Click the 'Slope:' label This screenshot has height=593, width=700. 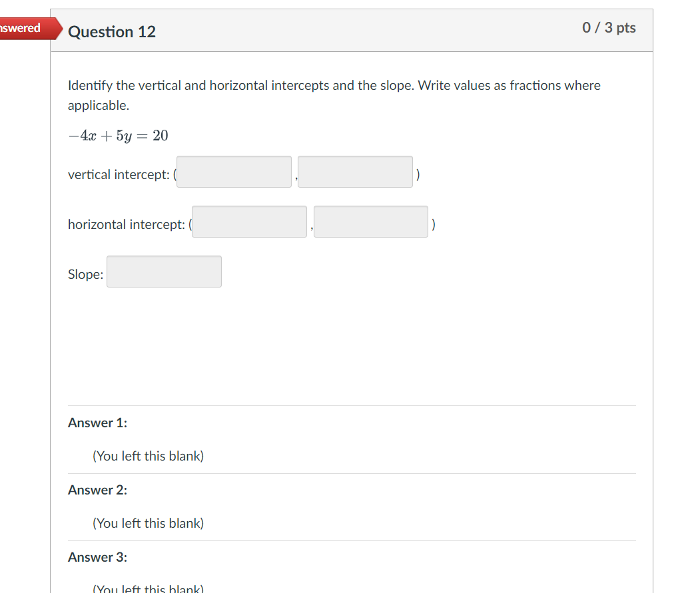pos(86,274)
